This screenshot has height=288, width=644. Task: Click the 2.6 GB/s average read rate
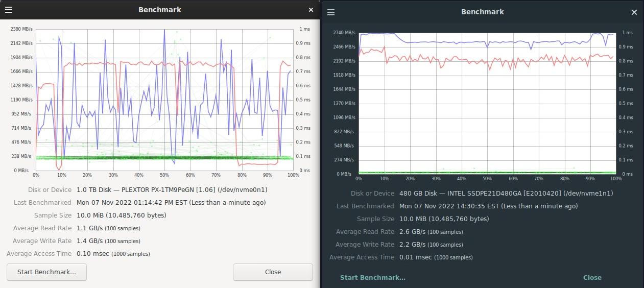(x=431, y=232)
